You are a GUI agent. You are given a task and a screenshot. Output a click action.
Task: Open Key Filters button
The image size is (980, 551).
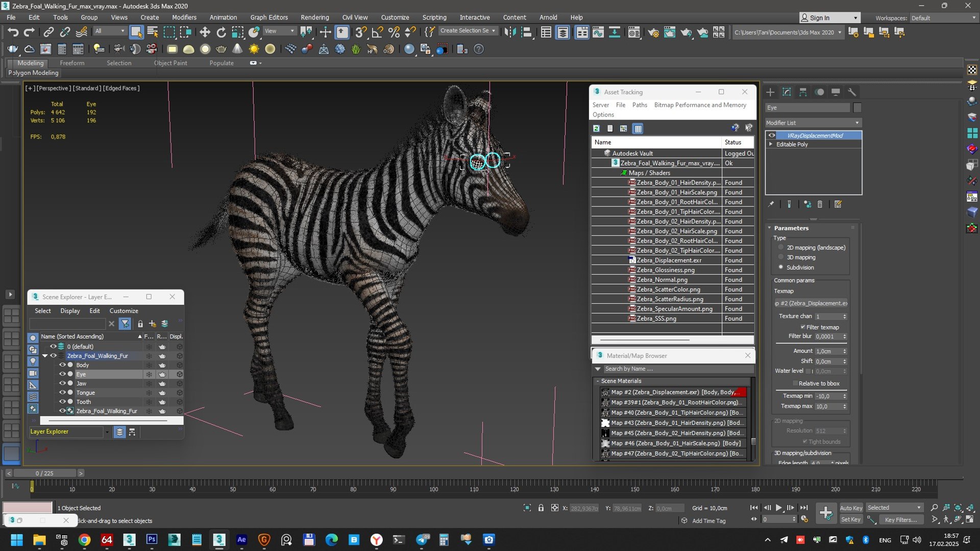pos(900,519)
